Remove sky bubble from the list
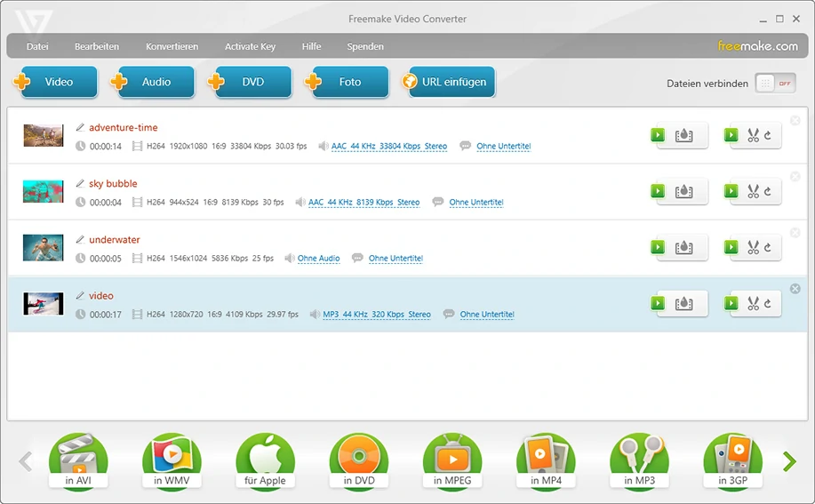The height and width of the screenshot is (504, 815). (795, 177)
